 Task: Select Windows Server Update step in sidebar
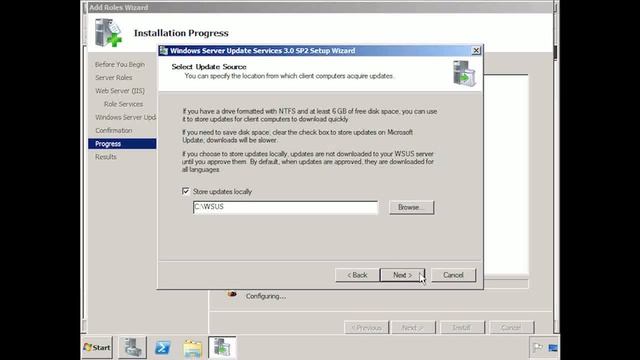point(125,117)
